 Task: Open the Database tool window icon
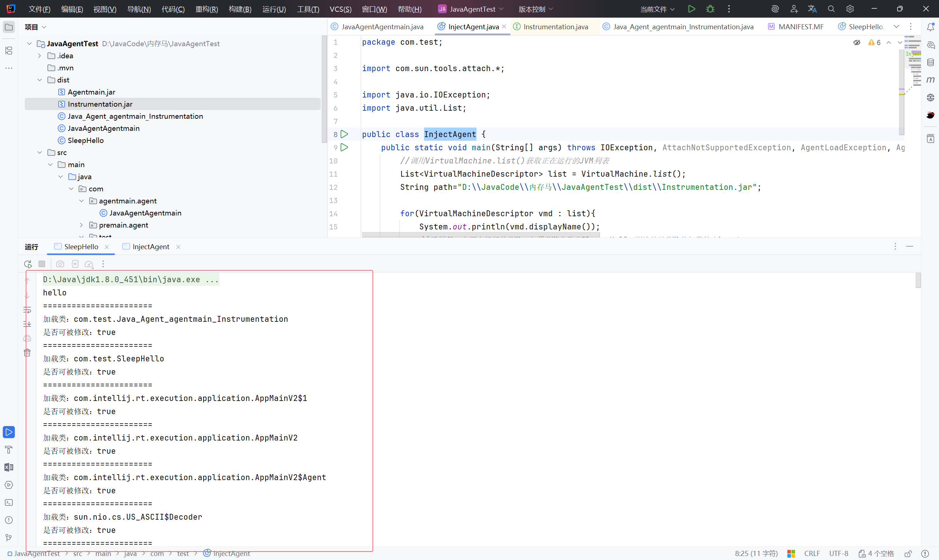coord(930,63)
